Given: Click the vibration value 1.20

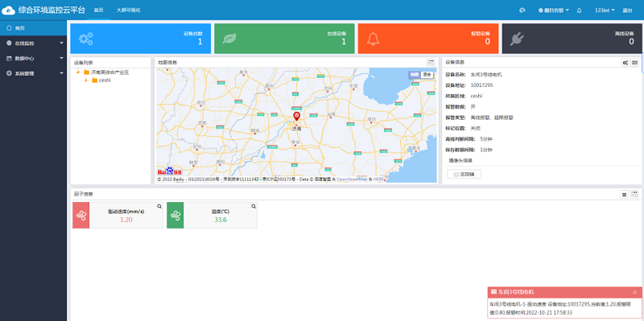Looking at the screenshot, I should tap(126, 220).
